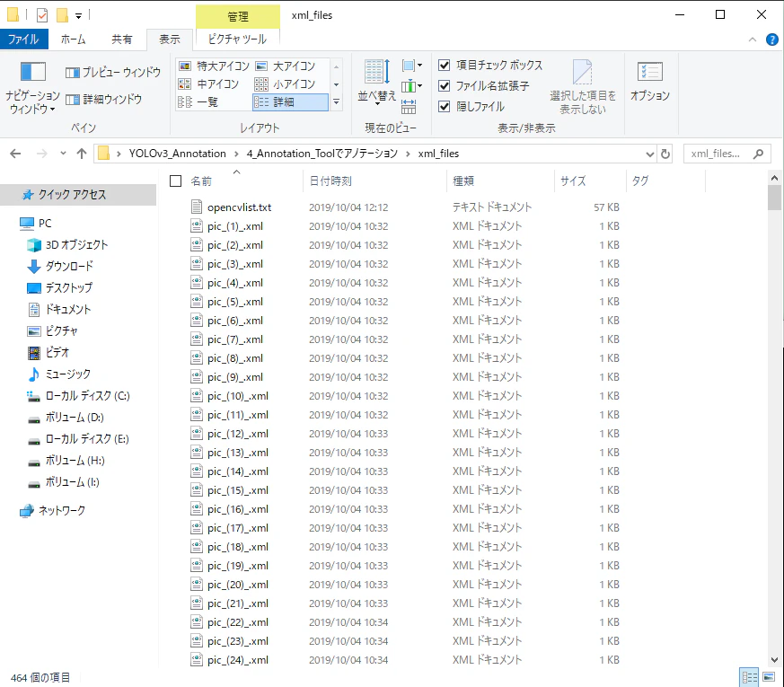Click scrollbar down arrow in file list
784x687 pixels.
(x=774, y=660)
